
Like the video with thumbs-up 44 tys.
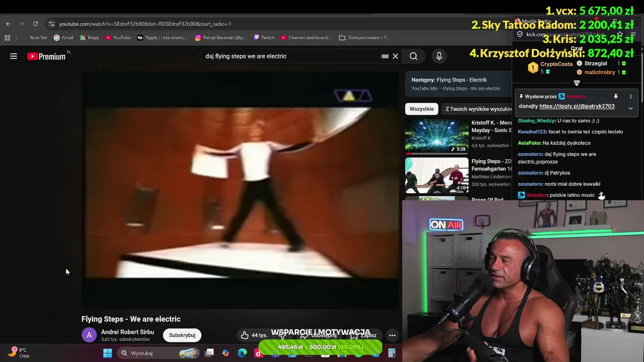(254, 335)
